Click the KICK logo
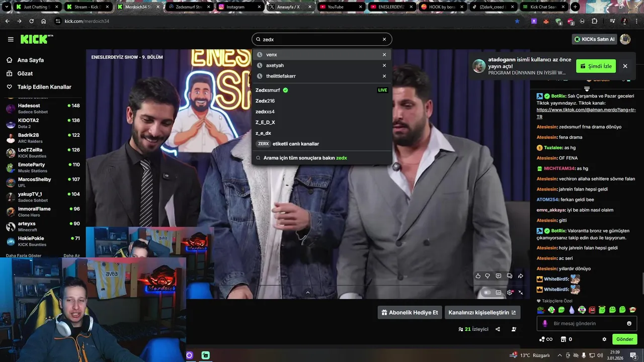The image size is (644, 362). click(36, 39)
